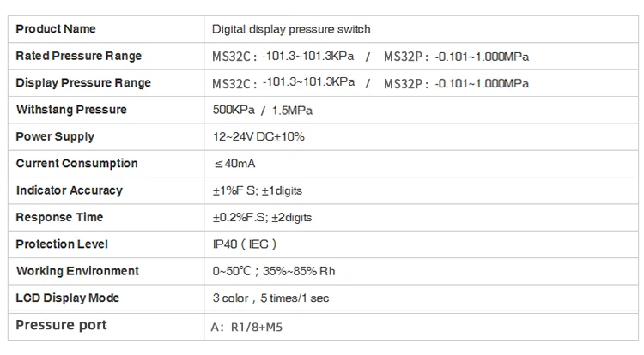Click the Withstang Pressure row label
Screen dimensions: 644x355
pos(71,110)
